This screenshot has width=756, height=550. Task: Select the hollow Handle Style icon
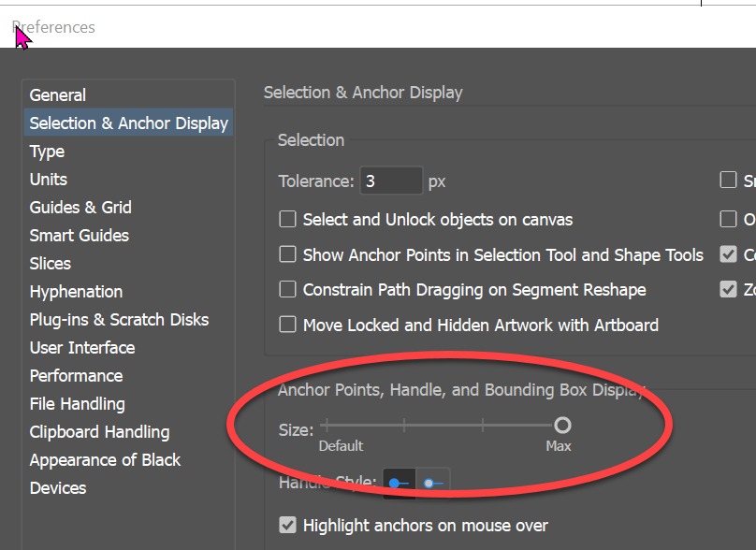[x=433, y=484]
